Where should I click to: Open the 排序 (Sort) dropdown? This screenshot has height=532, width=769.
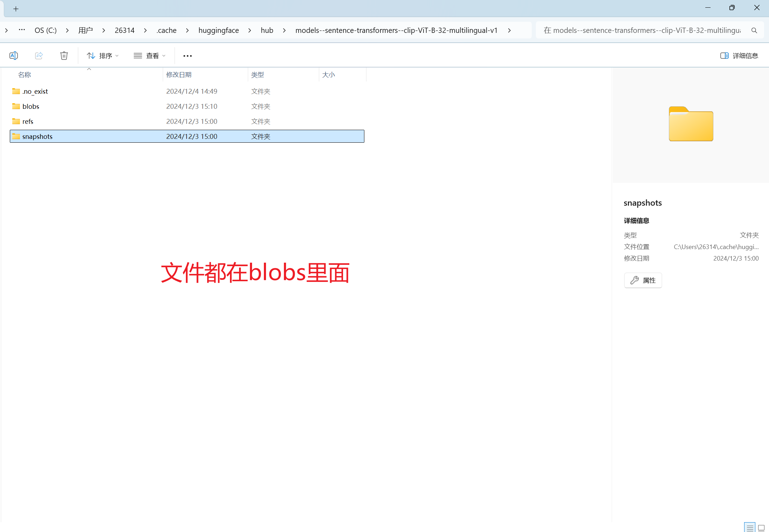[x=103, y=55]
